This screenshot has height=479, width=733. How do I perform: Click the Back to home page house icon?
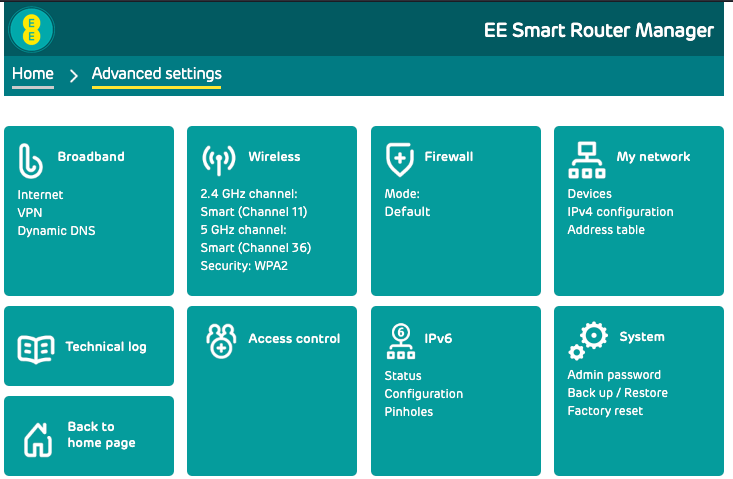click(37, 437)
